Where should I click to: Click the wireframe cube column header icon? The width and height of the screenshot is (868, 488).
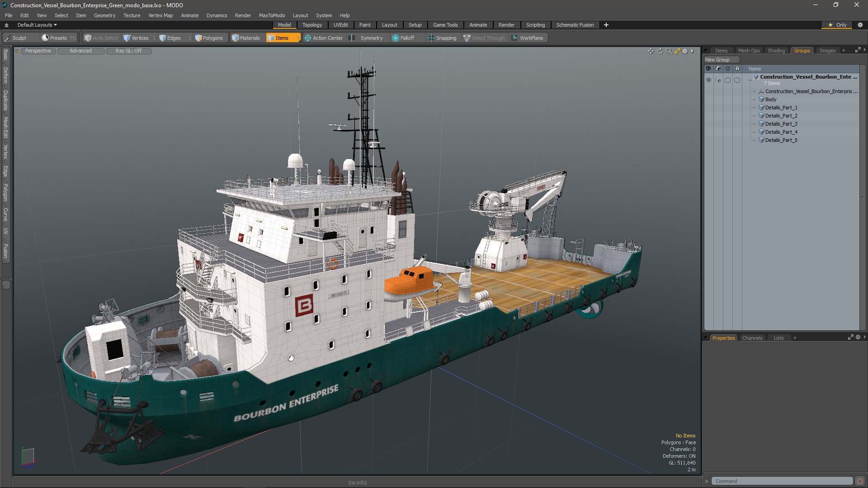[727, 69]
